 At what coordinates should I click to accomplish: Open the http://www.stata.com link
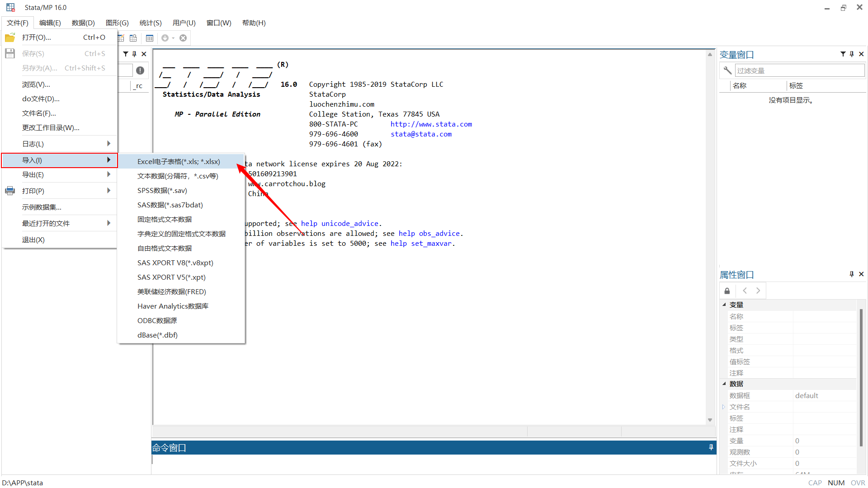(x=431, y=124)
